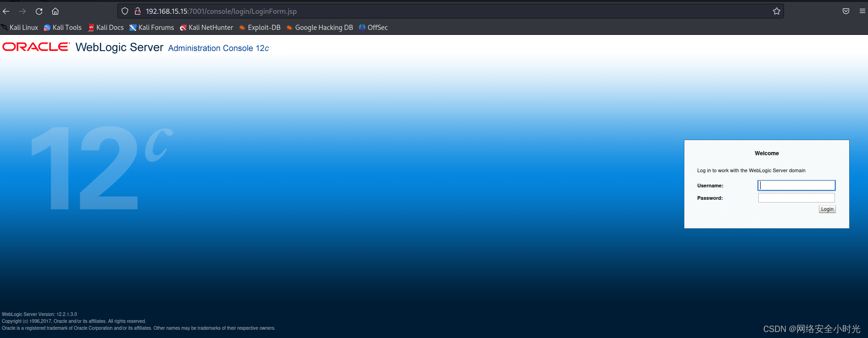Screen dimensions: 868x338
Task: Open the Kali Forums bookmark
Action: [151, 28]
